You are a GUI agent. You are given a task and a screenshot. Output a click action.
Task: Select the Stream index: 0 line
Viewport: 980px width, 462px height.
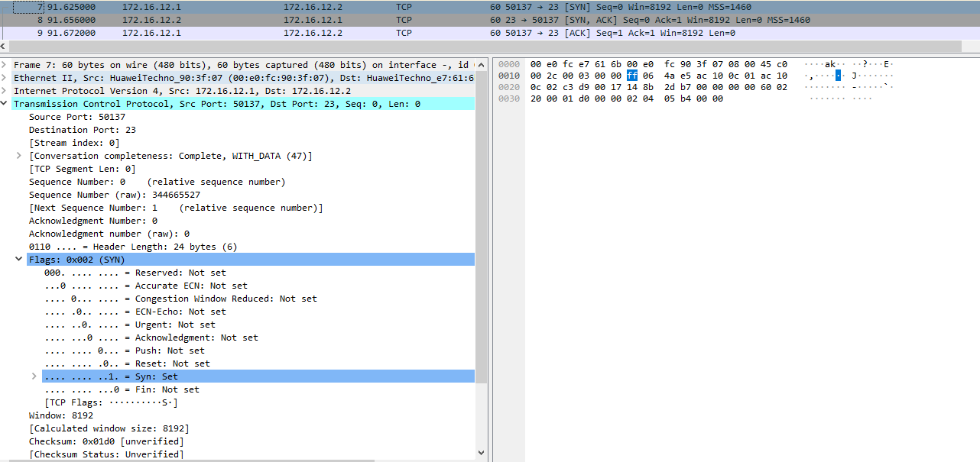[74, 143]
